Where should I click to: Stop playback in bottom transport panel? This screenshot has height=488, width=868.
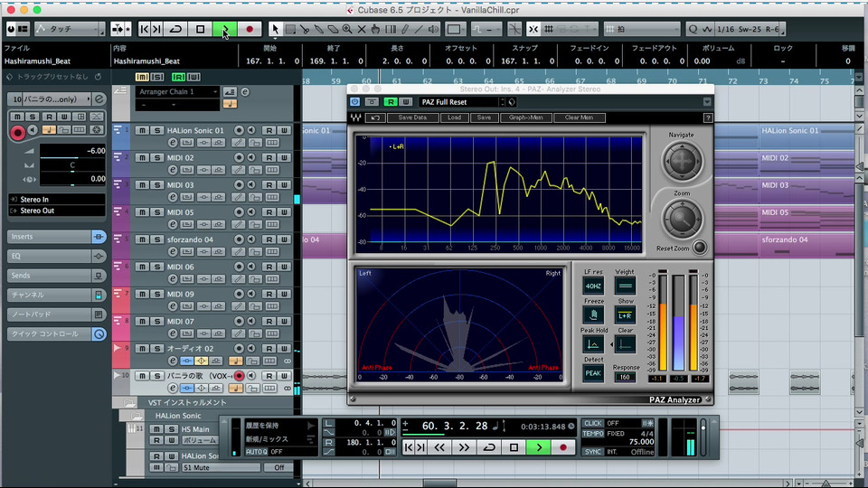[514, 447]
